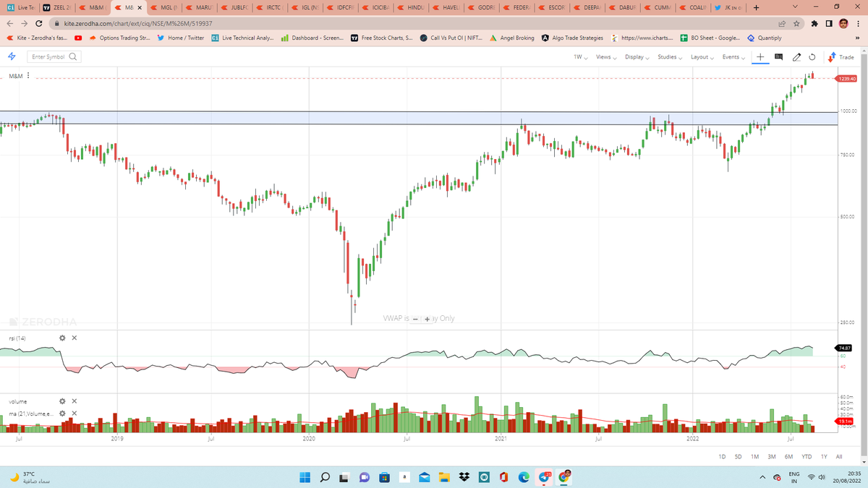The height and width of the screenshot is (488, 868).
Task: Open the taskbar search icon
Action: 325,477
